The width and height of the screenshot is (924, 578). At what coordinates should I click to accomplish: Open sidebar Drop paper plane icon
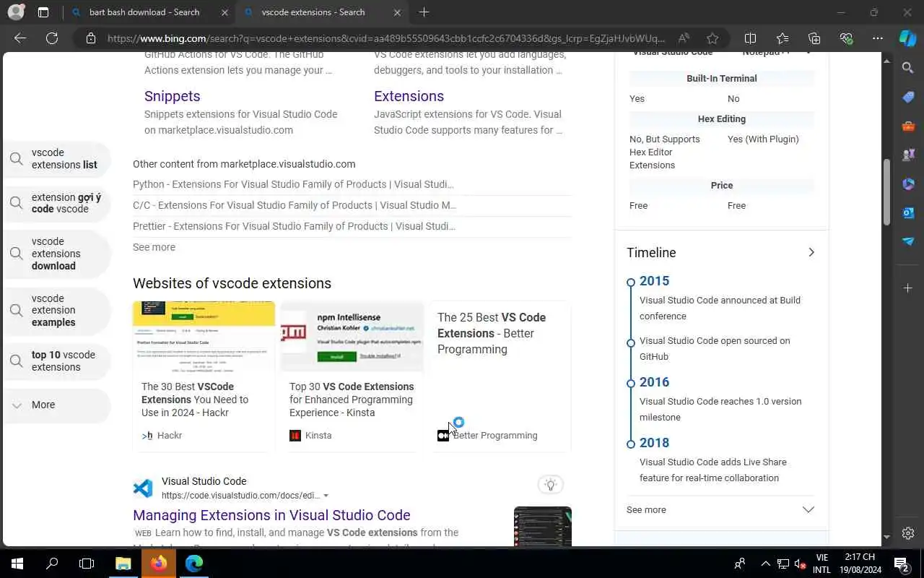(x=908, y=241)
